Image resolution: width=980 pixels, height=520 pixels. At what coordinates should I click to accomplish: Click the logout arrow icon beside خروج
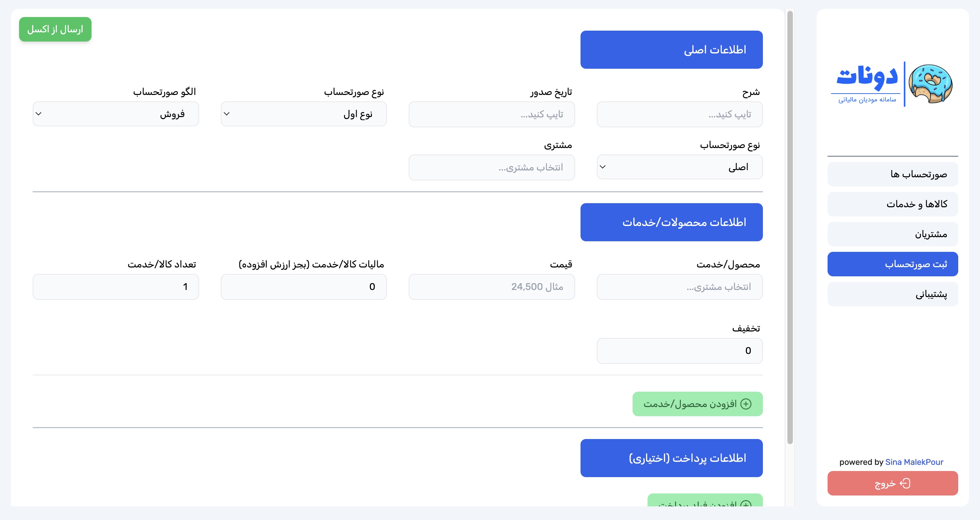point(905,484)
